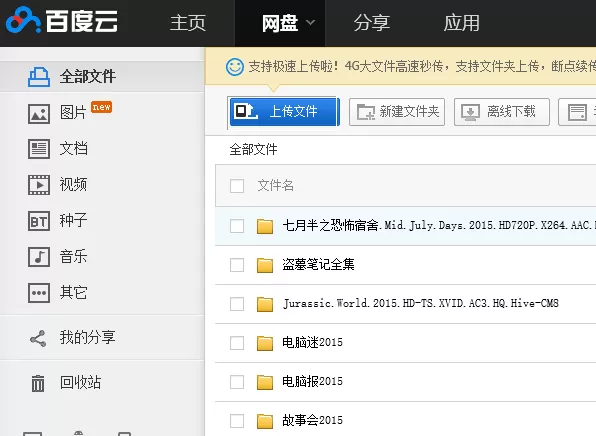
Task: Click the Baidu Cloud logo icon
Action: (23, 19)
